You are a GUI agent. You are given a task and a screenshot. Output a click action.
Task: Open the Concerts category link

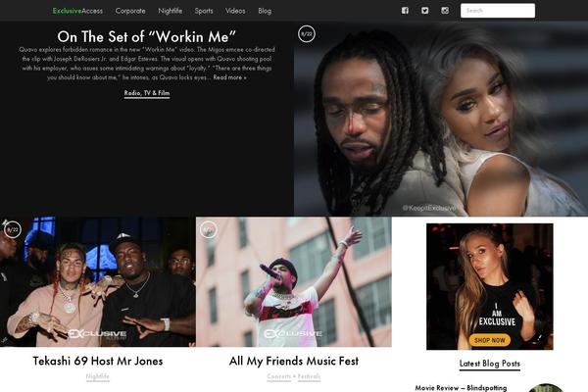coord(279,376)
